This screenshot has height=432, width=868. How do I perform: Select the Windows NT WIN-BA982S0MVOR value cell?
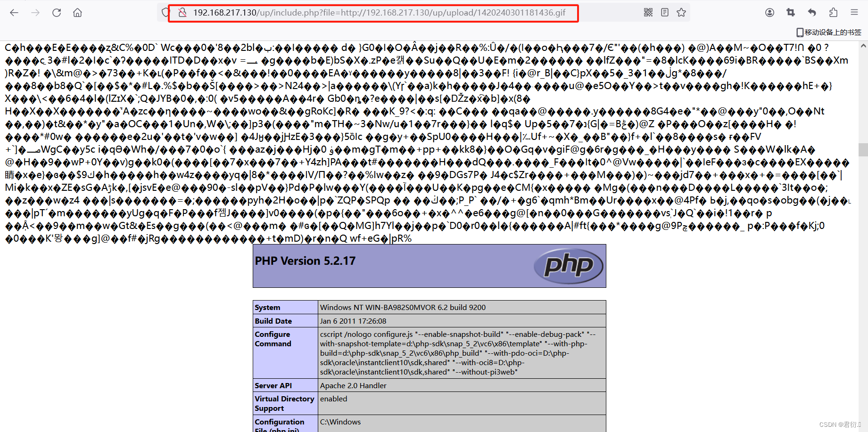[x=462, y=307]
